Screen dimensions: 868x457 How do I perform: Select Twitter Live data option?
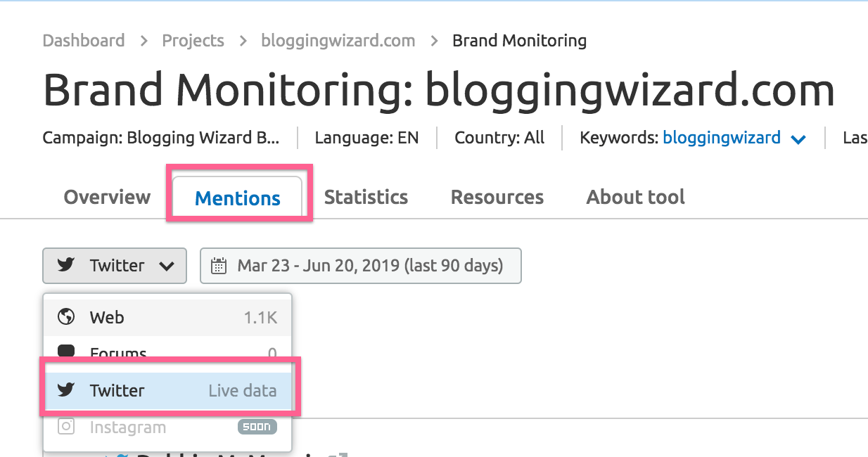pos(169,390)
